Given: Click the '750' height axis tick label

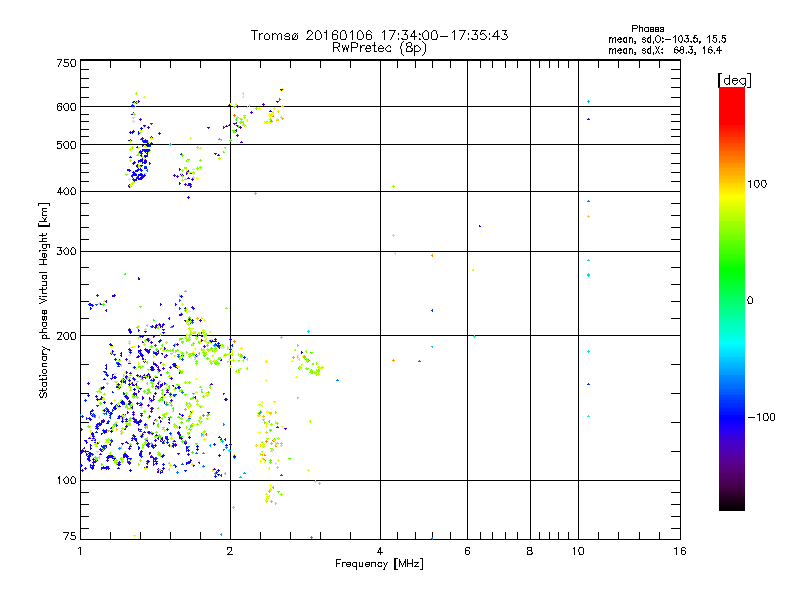Looking at the screenshot, I should 66,63.
